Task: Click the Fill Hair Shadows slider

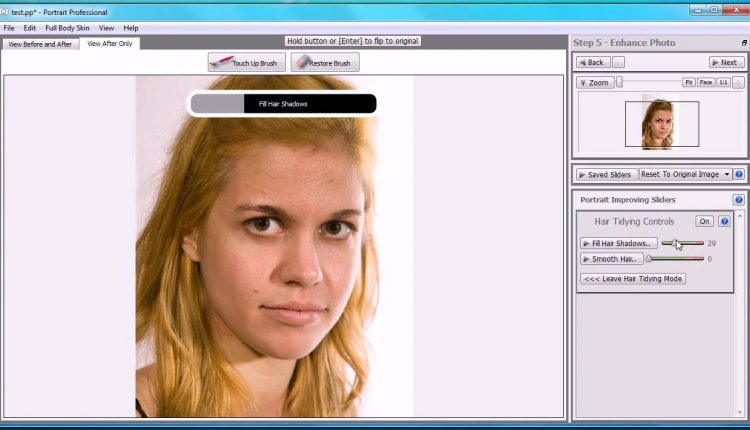Action: tap(683, 243)
